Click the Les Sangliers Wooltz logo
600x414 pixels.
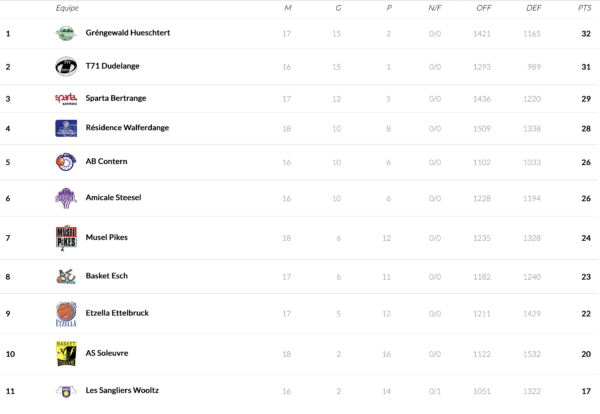point(66,391)
